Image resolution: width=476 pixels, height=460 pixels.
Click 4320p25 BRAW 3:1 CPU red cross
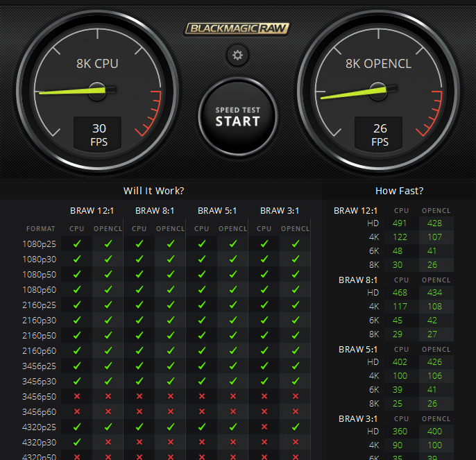[264, 427]
